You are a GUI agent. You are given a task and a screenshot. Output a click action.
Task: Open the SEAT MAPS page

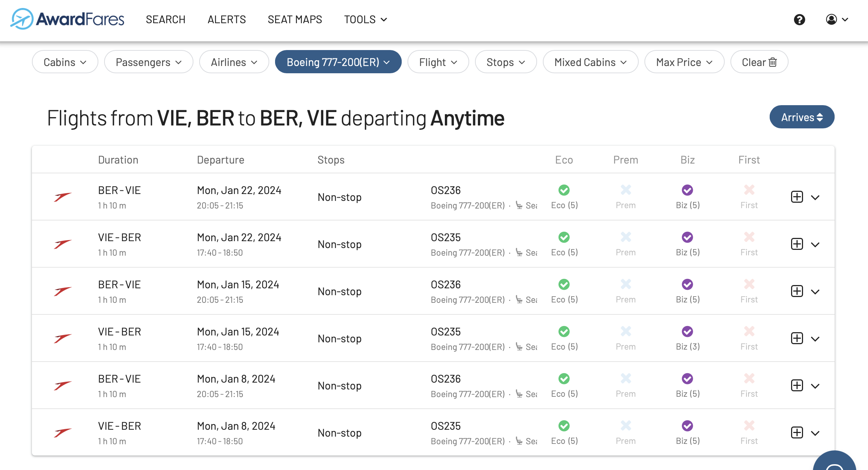pos(295,20)
